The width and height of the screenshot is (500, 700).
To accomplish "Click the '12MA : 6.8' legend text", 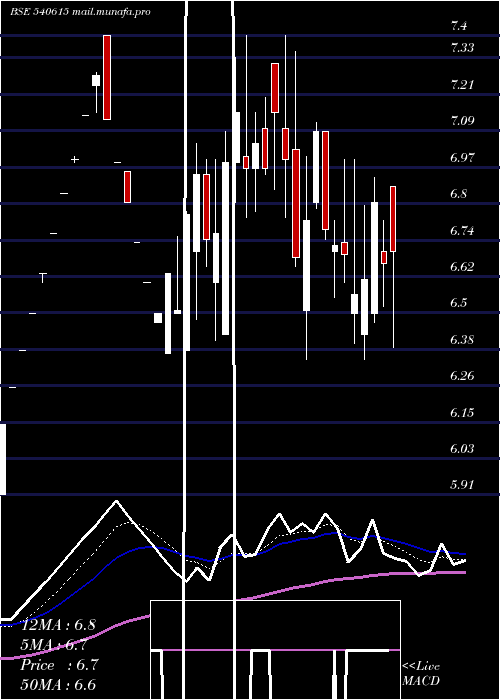I will (x=58, y=625).
